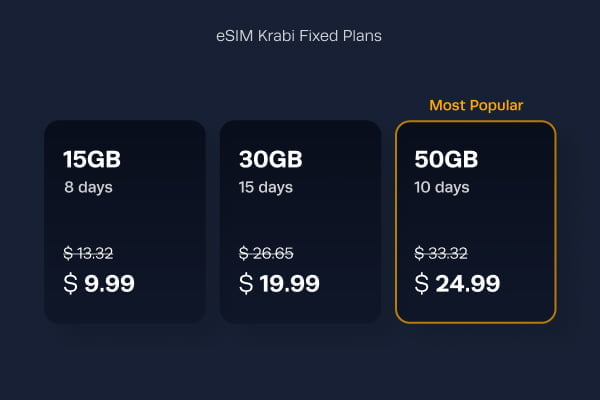Viewport: 600px width, 400px height.
Task: Click the crossed-out $ 26.65 price
Action: [x=266, y=253]
